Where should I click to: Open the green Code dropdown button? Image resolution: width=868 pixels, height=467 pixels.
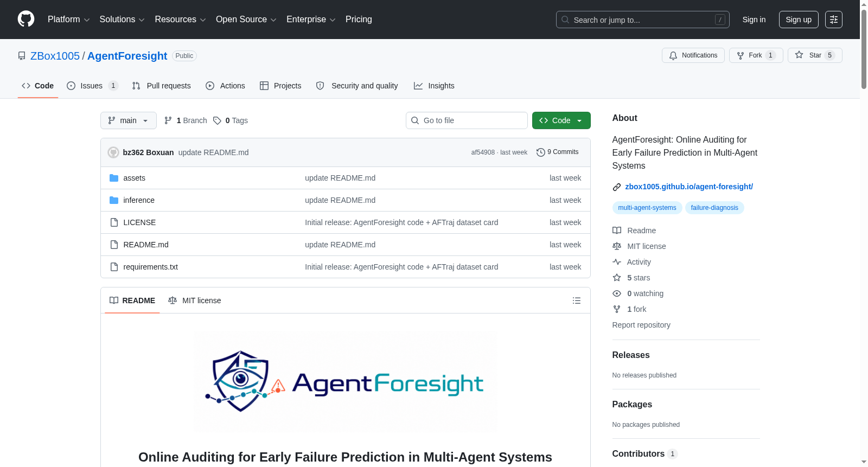[x=561, y=120]
